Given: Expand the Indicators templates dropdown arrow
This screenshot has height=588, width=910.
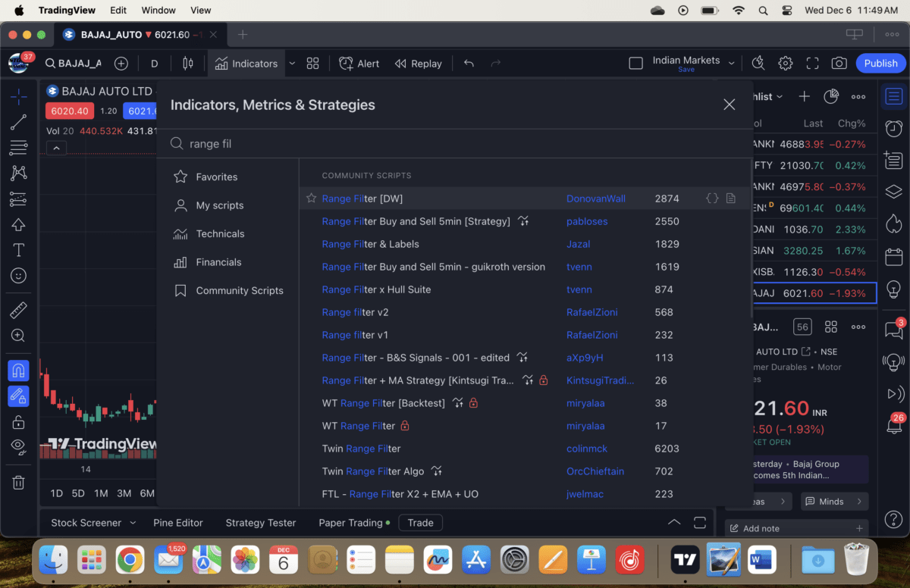Looking at the screenshot, I should (x=292, y=64).
